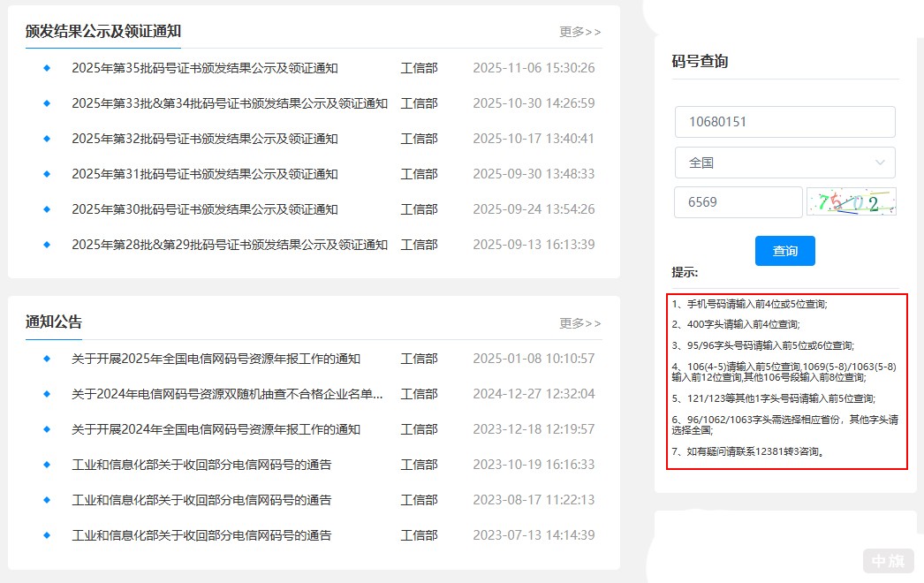The height and width of the screenshot is (583, 924).
Task: Click the chevron arrow on the region selector
Action: 880,163
